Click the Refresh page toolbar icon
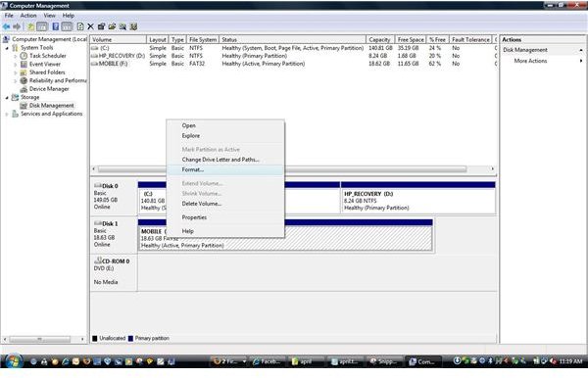Viewport: 588px width, 378px height. (x=80, y=26)
